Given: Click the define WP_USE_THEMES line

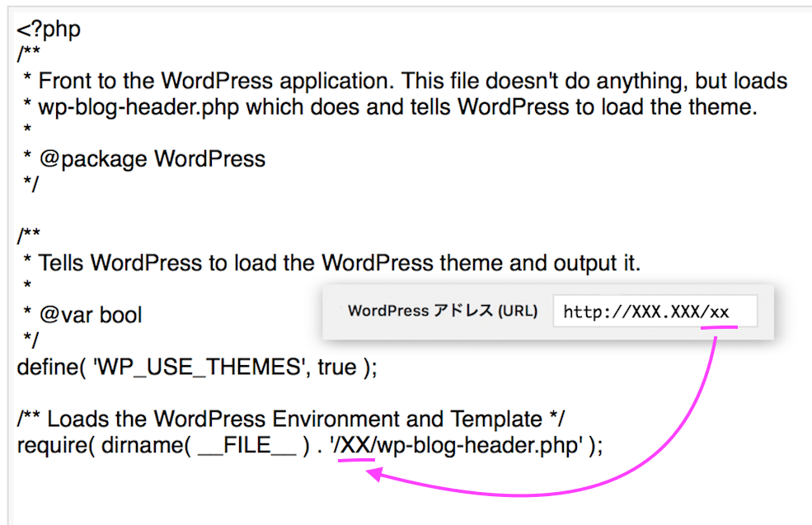Looking at the screenshot, I should (197, 367).
